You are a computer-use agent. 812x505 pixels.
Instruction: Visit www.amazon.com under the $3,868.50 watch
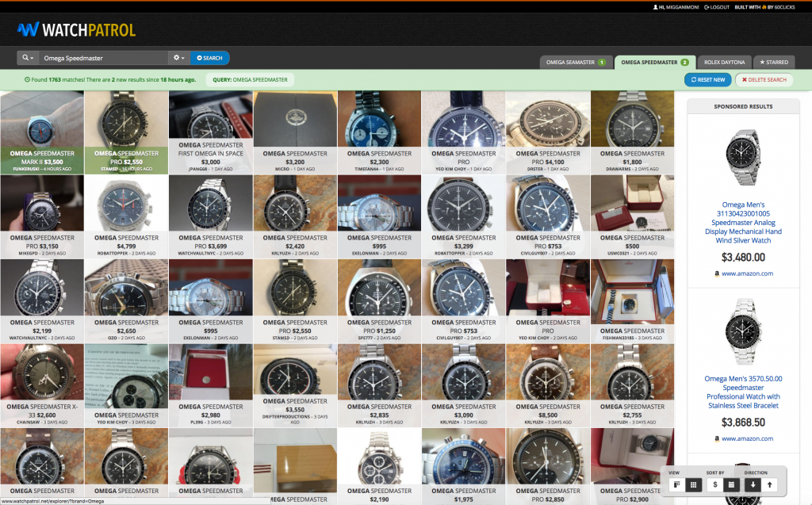coord(747,438)
